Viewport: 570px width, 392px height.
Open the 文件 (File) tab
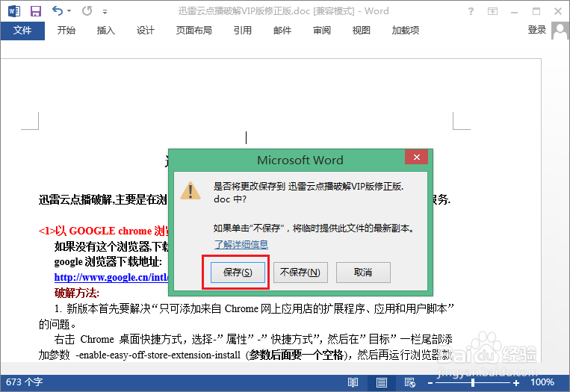[x=22, y=31]
